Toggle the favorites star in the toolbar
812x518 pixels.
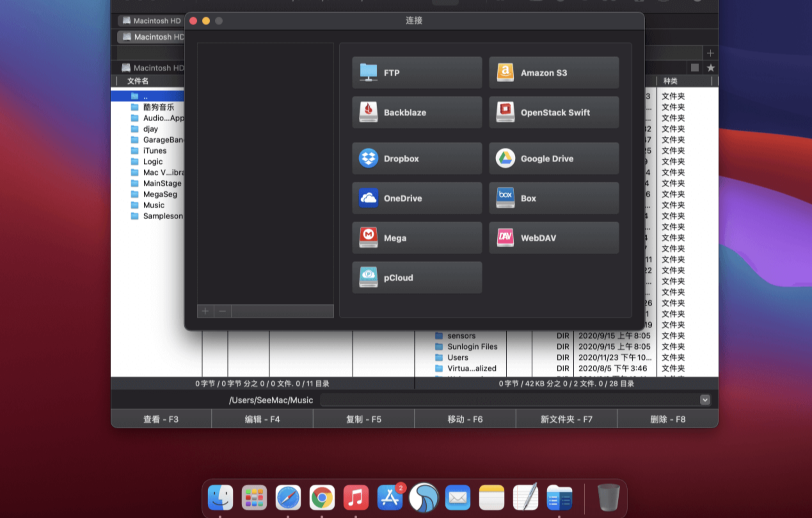(x=711, y=68)
